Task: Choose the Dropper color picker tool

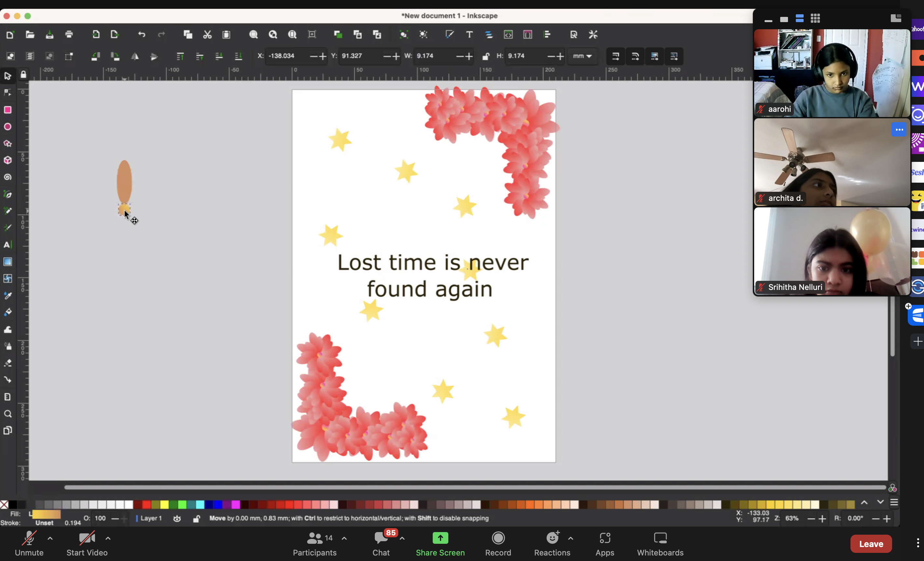Action: tap(7, 296)
